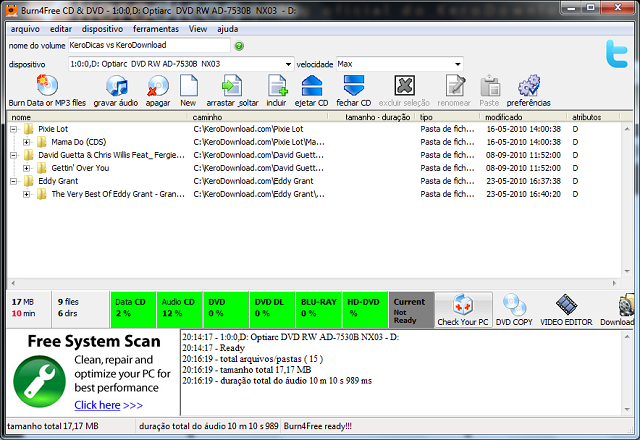
Task: Click log panel scrollbar up arrow
Action: [x=627, y=336]
